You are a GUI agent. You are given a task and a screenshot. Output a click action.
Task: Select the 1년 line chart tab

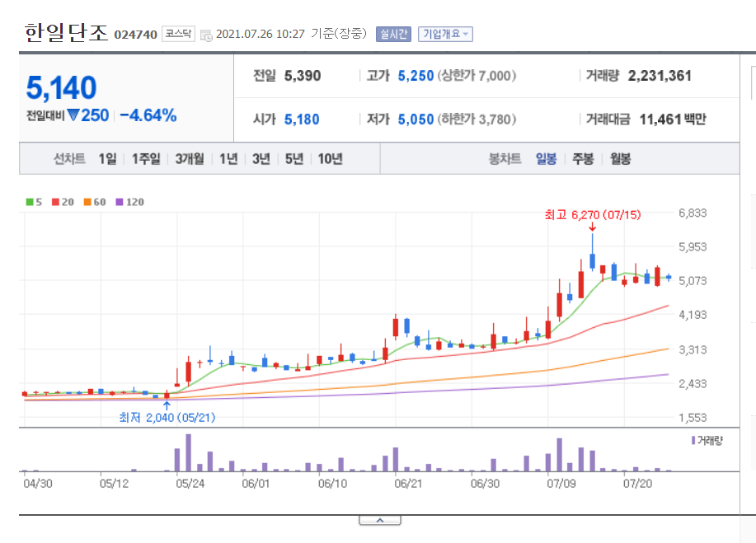click(228, 158)
